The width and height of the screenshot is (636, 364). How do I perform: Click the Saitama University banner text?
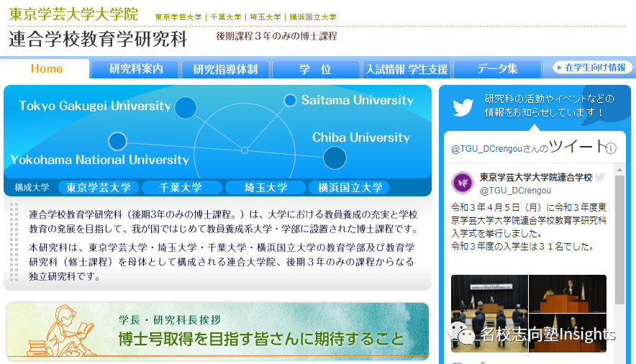pos(358,100)
